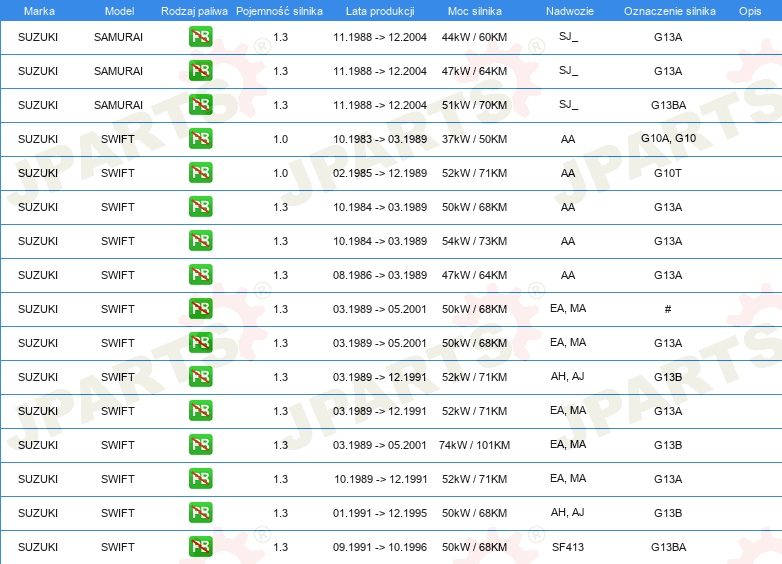782x564 pixels.
Task: Click the Lata produkcji column header
Action: (x=380, y=11)
